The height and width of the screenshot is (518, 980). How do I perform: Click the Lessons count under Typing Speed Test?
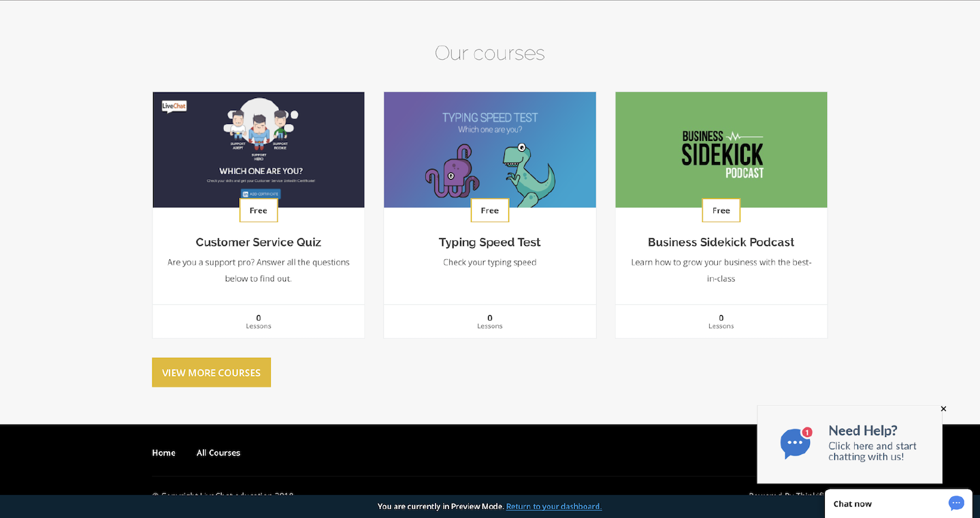(x=490, y=321)
